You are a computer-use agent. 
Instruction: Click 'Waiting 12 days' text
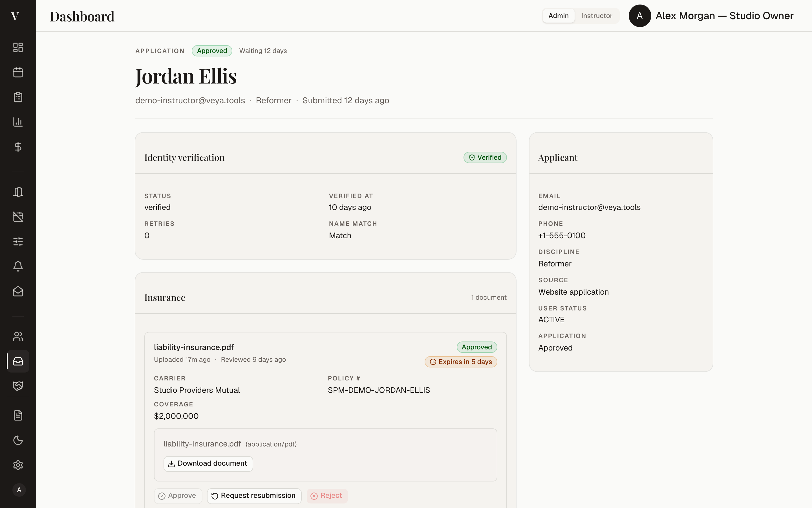[263, 51]
